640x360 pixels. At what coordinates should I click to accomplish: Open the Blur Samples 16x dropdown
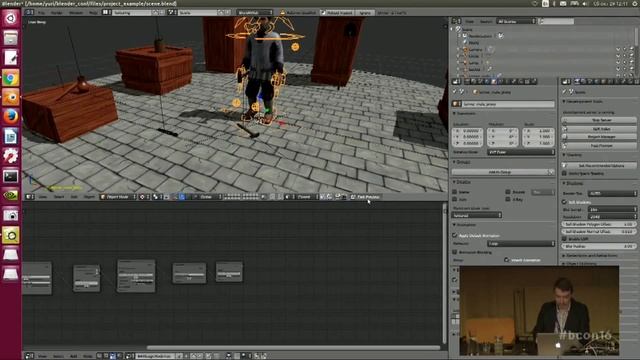tap(612, 209)
